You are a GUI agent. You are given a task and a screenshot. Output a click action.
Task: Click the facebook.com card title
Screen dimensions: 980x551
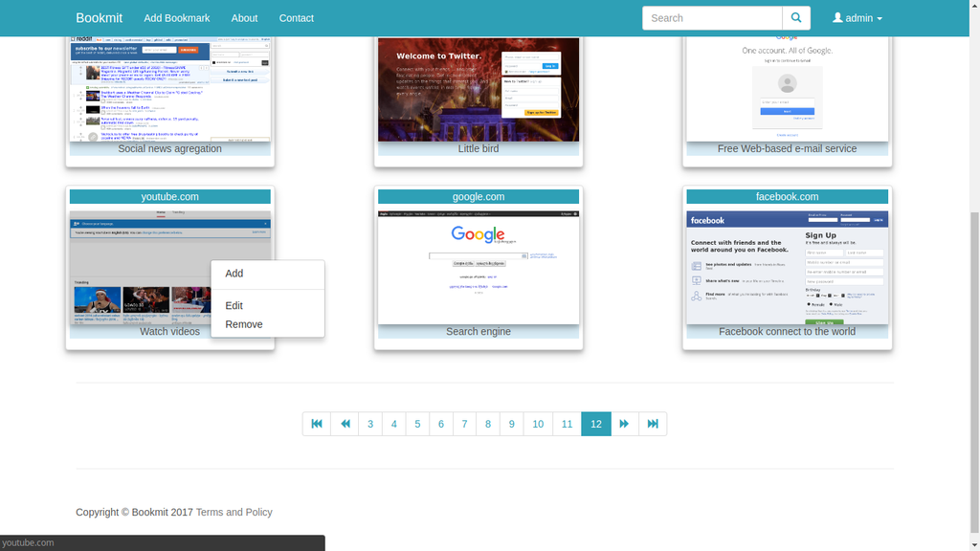pyautogui.click(x=787, y=197)
